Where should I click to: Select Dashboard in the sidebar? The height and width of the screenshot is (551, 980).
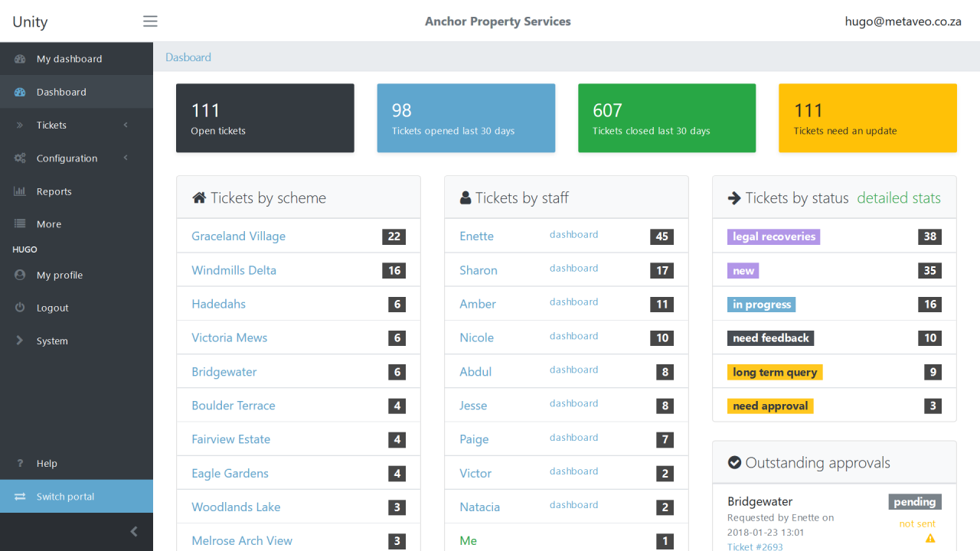point(61,92)
